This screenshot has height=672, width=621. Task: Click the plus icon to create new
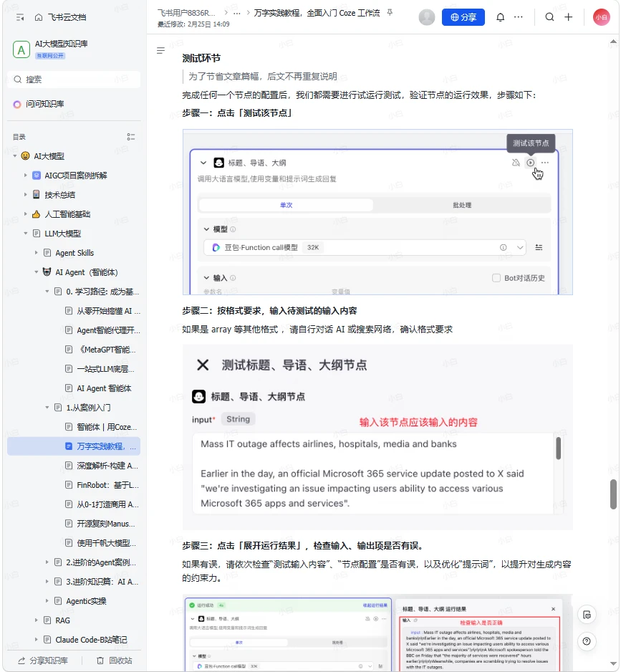click(x=568, y=17)
